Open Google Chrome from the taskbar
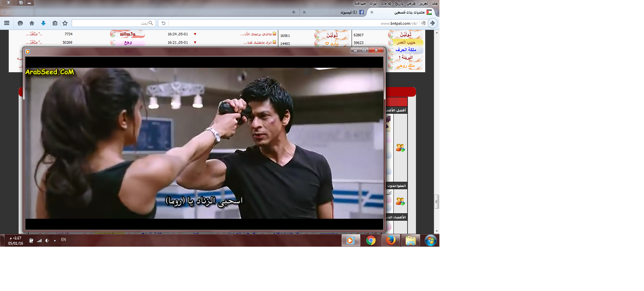The width and height of the screenshot is (644, 291). (371, 240)
